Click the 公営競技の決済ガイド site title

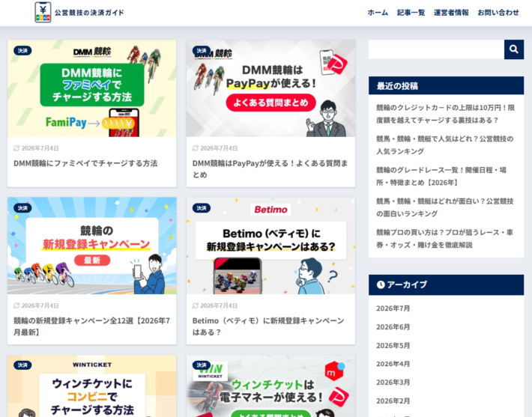[x=89, y=13]
